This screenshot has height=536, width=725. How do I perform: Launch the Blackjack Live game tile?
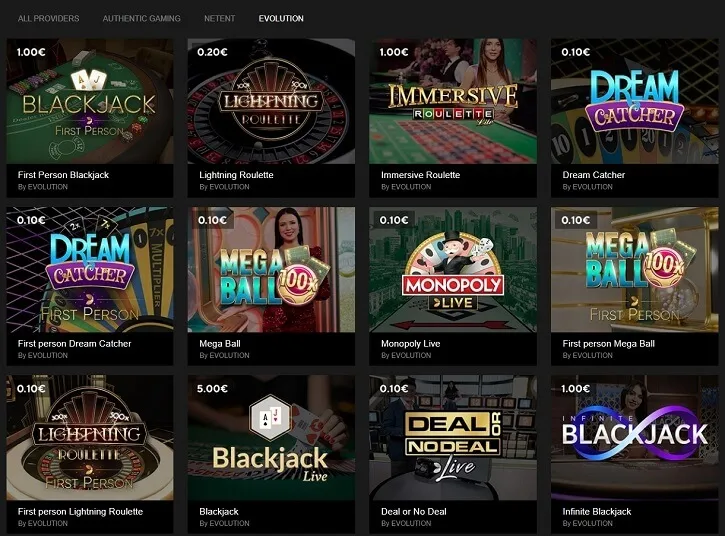271,437
